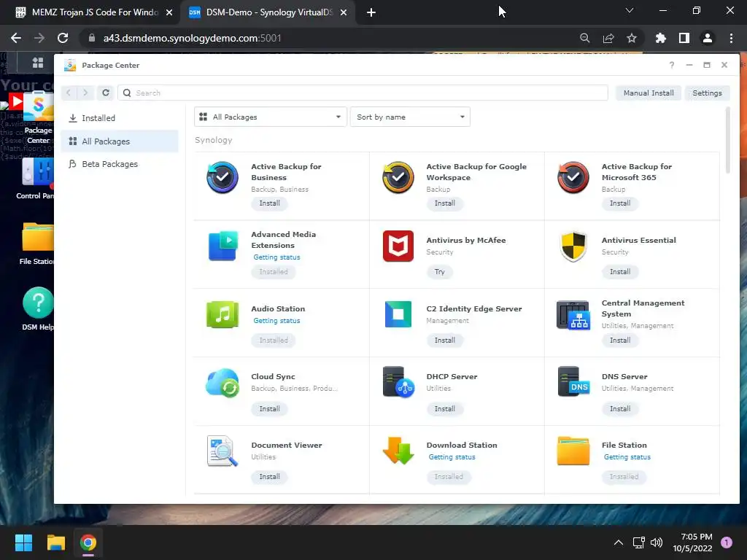Open DNS Server package icon

tap(573, 382)
